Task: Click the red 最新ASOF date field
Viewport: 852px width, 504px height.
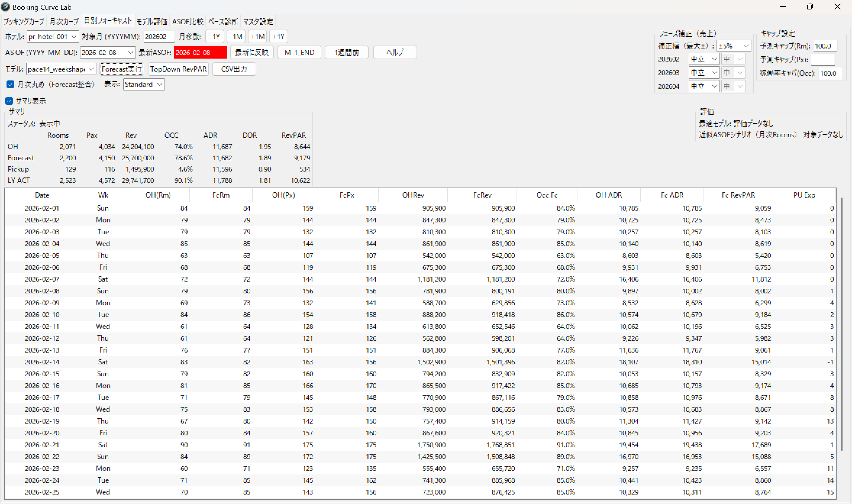Action: click(x=200, y=53)
